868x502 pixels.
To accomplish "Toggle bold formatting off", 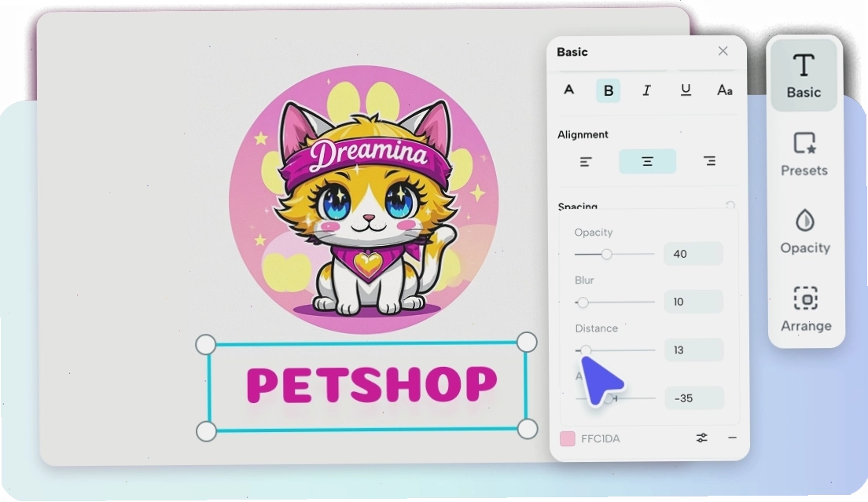I will (x=608, y=90).
